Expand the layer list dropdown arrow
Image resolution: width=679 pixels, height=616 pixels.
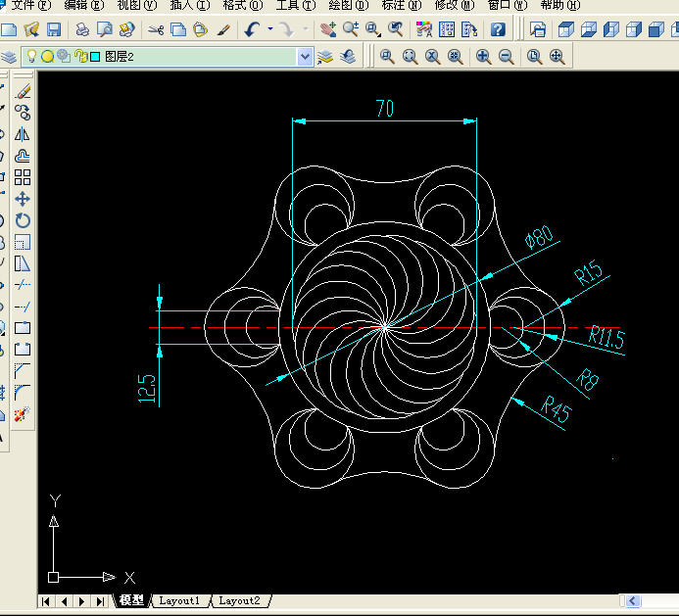[x=305, y=57]
